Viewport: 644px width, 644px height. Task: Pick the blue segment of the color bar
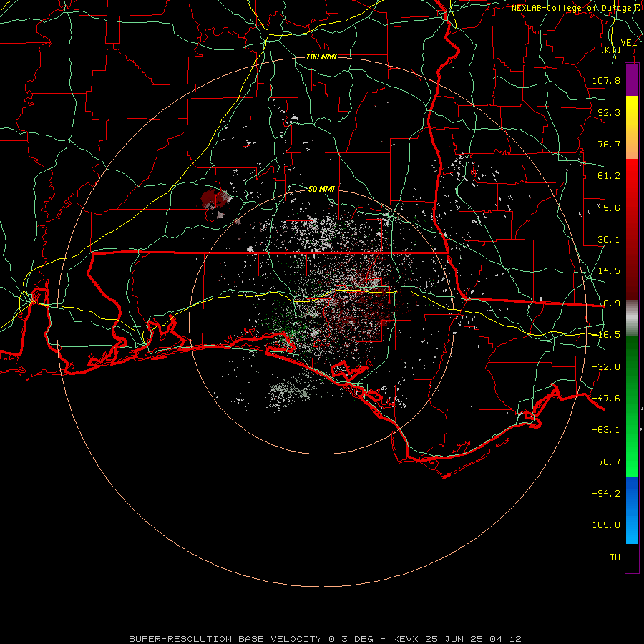632,510
